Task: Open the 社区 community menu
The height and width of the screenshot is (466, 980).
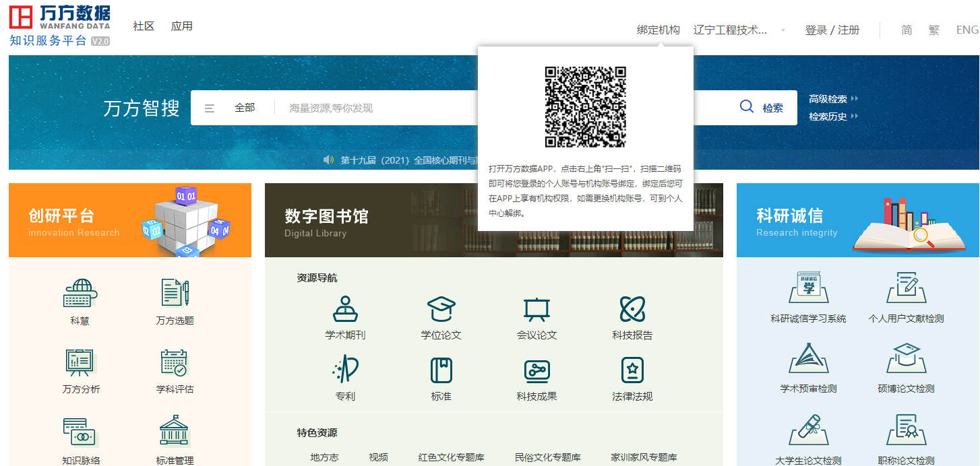Action: click(x=144, y=26)
